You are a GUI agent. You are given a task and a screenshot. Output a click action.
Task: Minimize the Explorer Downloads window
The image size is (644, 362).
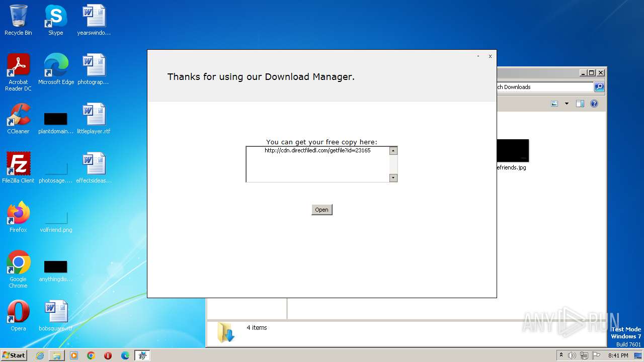(x=583, y=73)
